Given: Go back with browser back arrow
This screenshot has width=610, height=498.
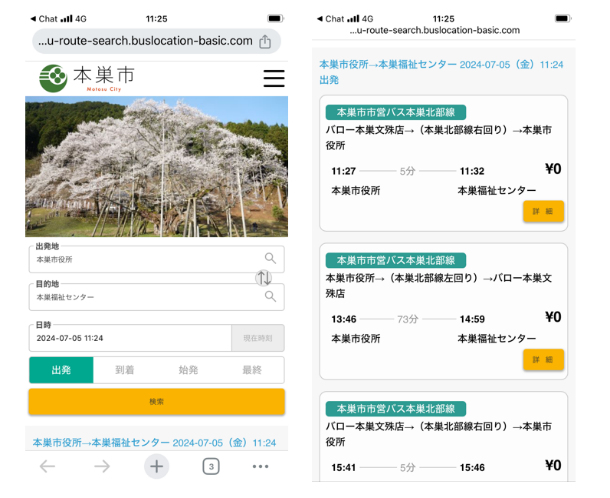Looking at the screenshot, I should pyautogui.click(x=47, y=466).
